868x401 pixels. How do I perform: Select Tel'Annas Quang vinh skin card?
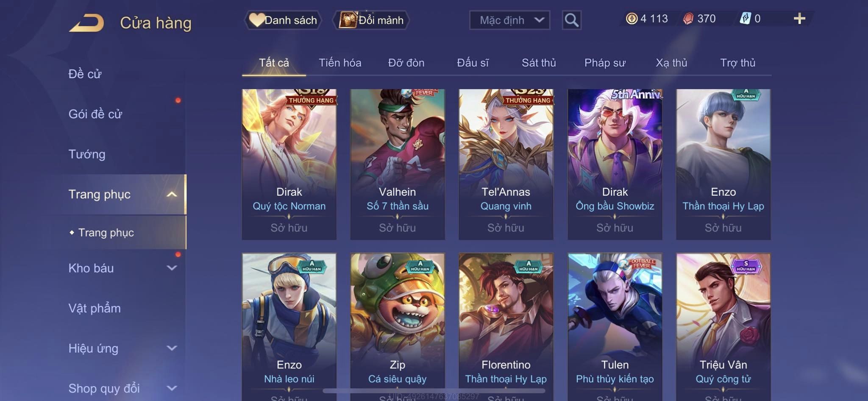click(506, 164)
